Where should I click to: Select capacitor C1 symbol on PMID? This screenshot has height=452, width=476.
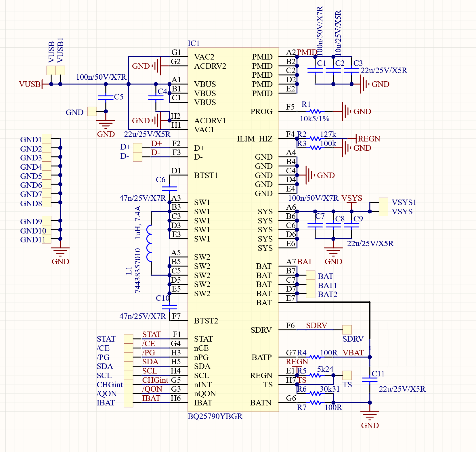coord(315,70)
